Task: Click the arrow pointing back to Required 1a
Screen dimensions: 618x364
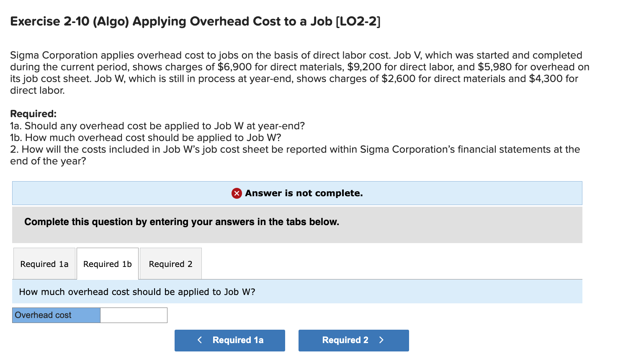Action: point(200,340)
